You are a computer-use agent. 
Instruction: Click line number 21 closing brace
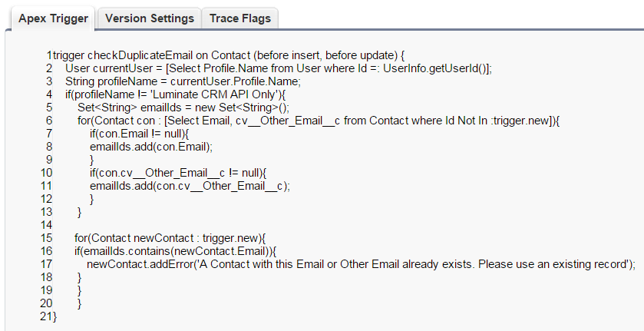pyautogui.click(x=48, y=316)
